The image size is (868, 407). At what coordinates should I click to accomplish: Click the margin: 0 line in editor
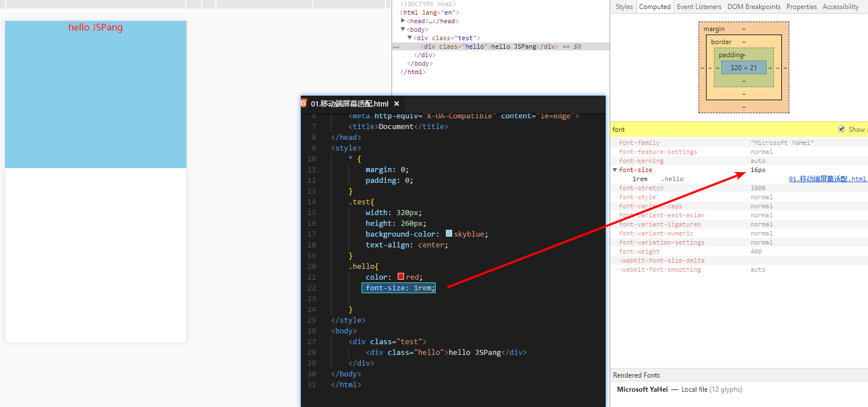(387, 169)
